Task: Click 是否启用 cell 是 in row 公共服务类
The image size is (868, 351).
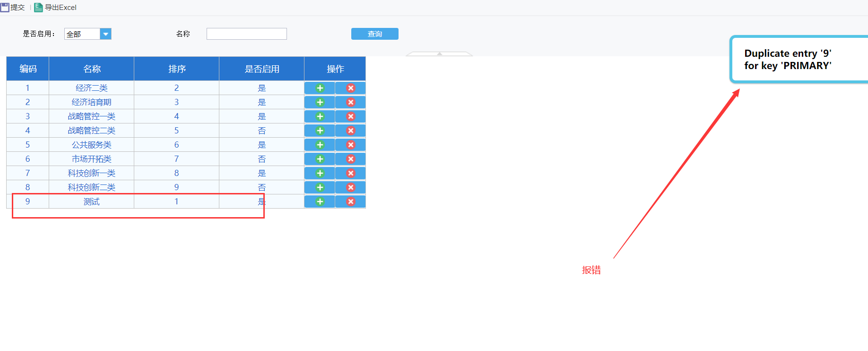Action: [262, 145]
